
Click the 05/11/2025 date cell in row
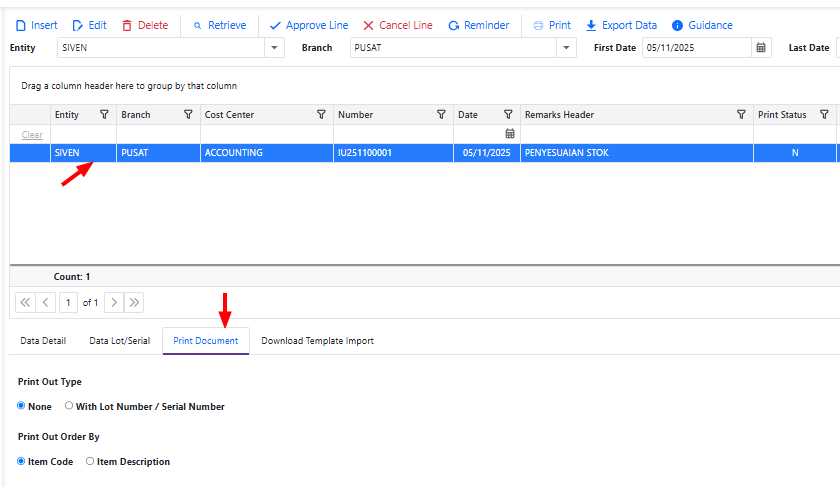click(487, 153)
